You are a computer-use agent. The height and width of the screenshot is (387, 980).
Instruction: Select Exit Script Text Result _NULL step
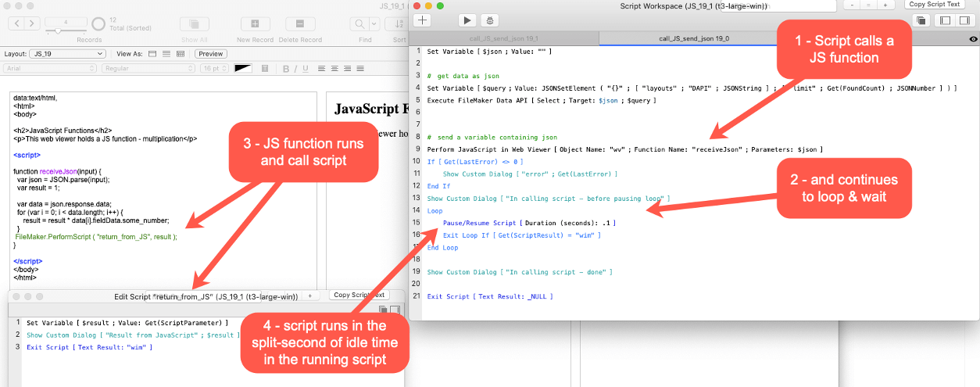[x=489, y=296]
